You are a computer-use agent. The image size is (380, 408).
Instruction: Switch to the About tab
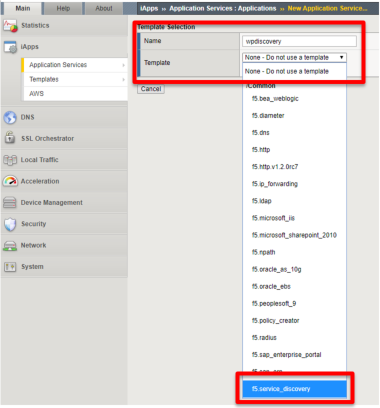(104, 8)
